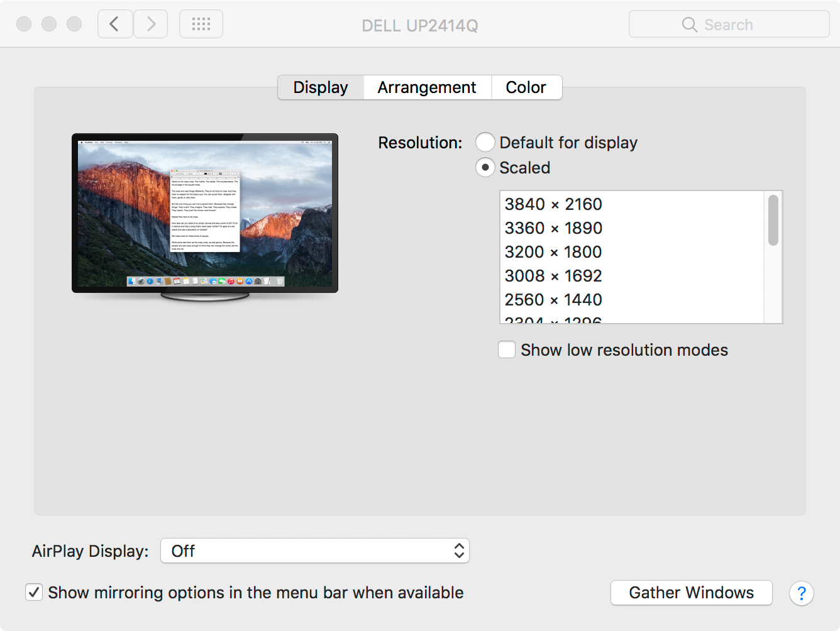
Task: Click the Gather Windows button
Action: [692, 593]
